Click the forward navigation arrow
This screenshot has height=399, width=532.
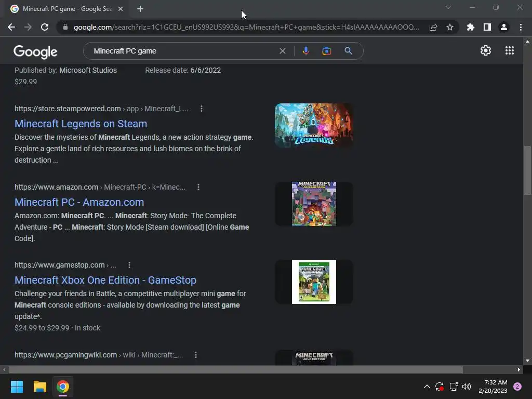click(28, 27)
